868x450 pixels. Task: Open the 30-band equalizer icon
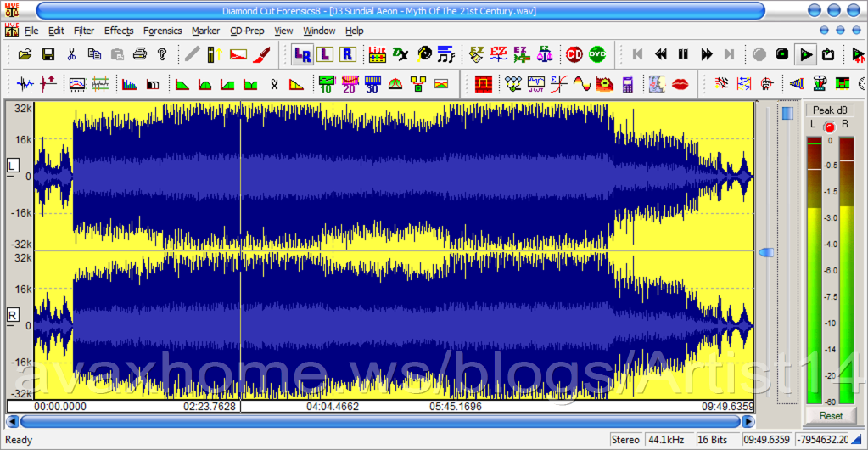tap(372, 84)
